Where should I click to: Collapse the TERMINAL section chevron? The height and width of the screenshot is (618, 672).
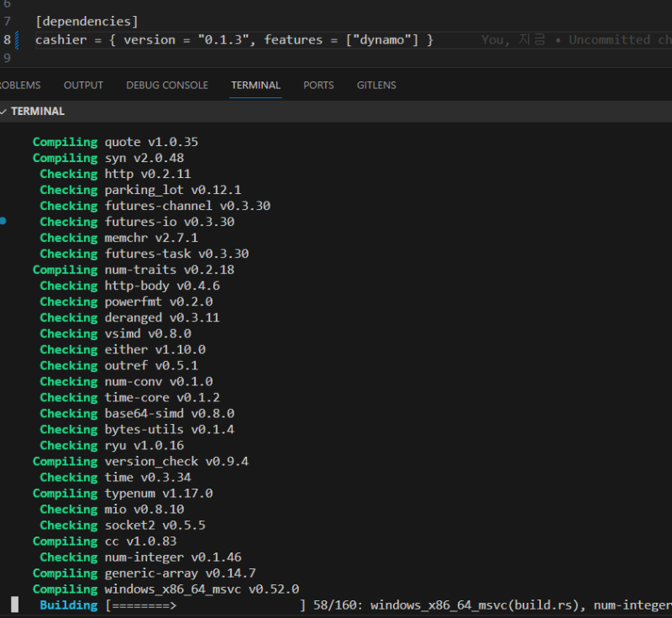coord(3,111)
